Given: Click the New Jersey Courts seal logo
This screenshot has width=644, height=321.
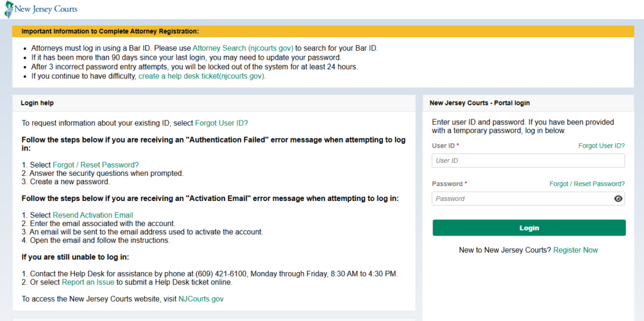Looking at the screenshot, I should click(9, 10).
